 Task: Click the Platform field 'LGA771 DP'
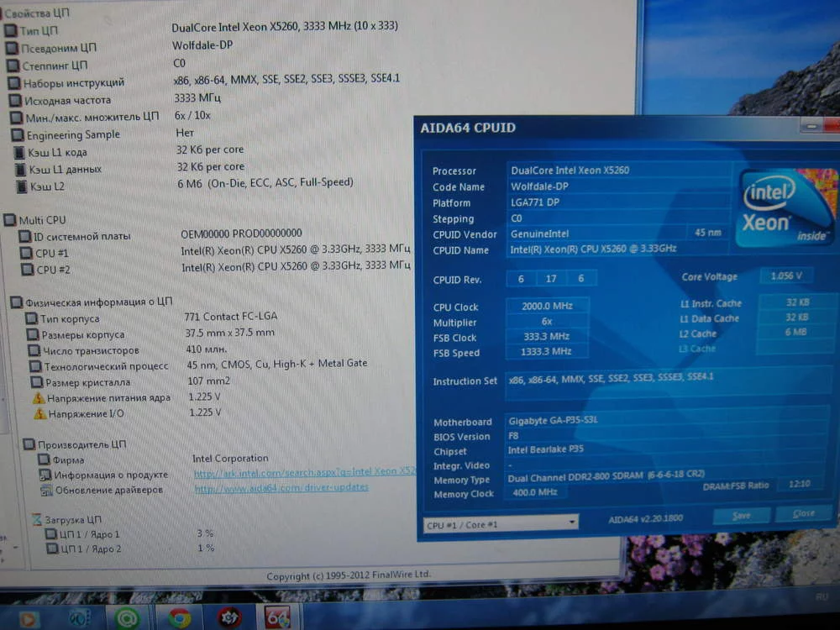619,202
